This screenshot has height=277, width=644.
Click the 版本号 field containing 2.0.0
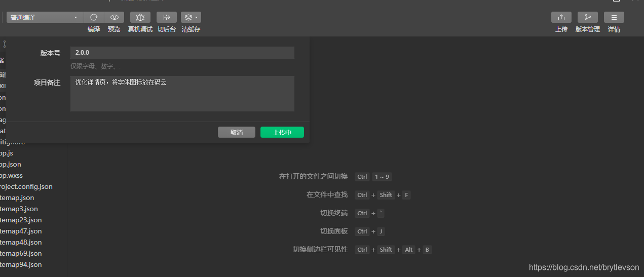(182, 53)
